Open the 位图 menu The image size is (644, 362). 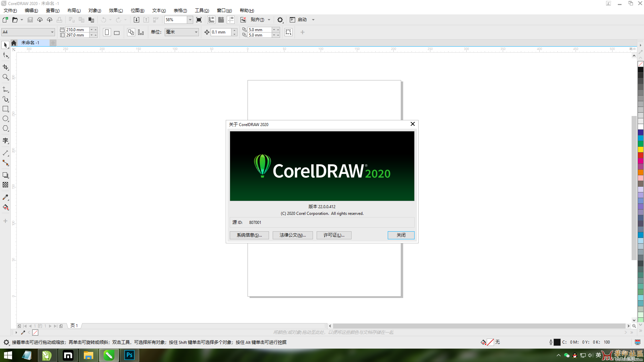138,10
